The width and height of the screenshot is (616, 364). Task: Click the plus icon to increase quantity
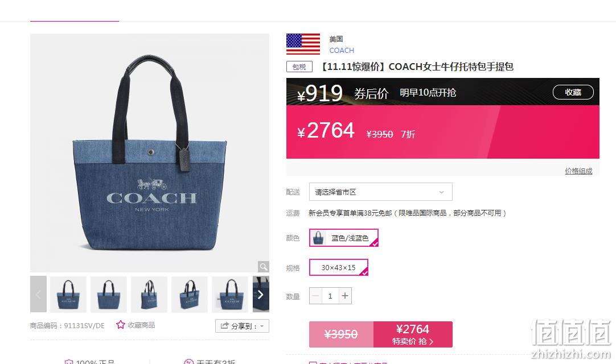pyautogui.click(x=345, y=296)
